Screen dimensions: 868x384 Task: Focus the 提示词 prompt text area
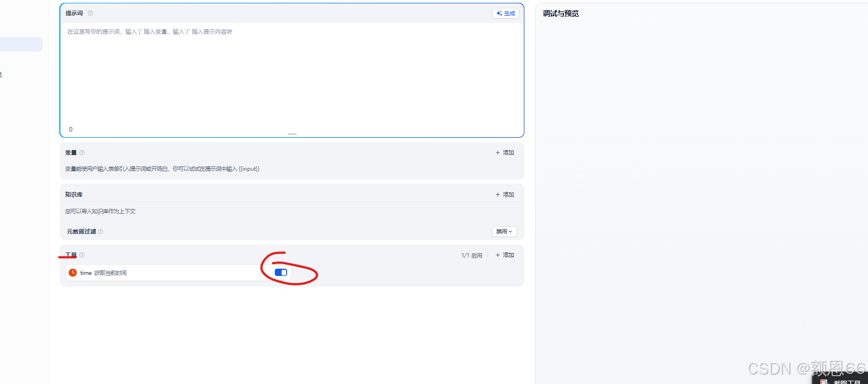point(292,73)
